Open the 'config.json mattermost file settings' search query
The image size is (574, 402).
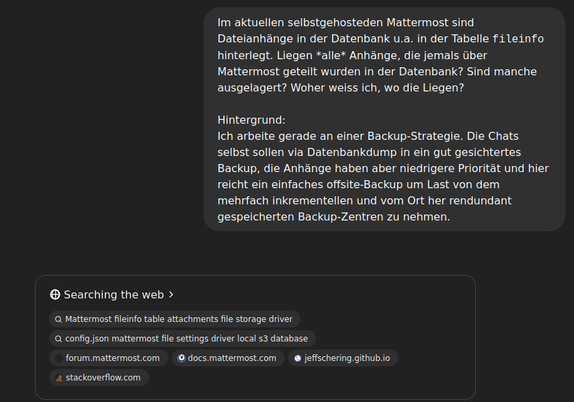tap(182, 339)
